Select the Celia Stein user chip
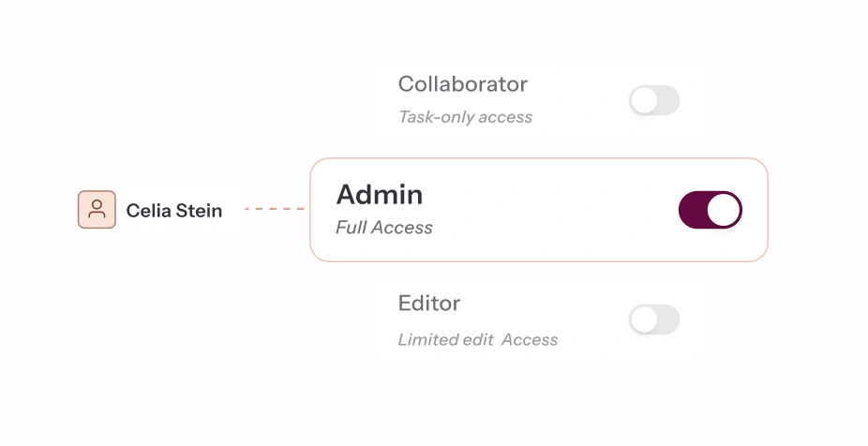This screenshot has height=446, width=868. click(x=157, y=210)
